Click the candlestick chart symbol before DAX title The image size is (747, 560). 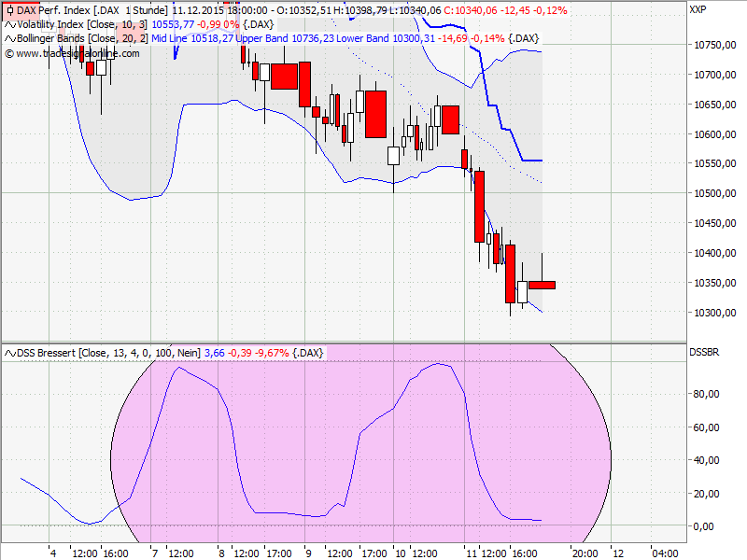tap(8, 8)
